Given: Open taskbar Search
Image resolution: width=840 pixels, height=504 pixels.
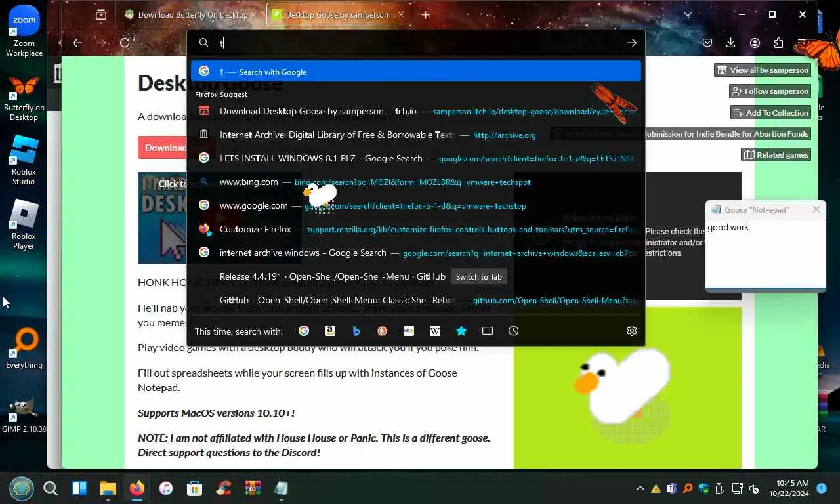Looking at the screenshot, I should coord(51,488).
